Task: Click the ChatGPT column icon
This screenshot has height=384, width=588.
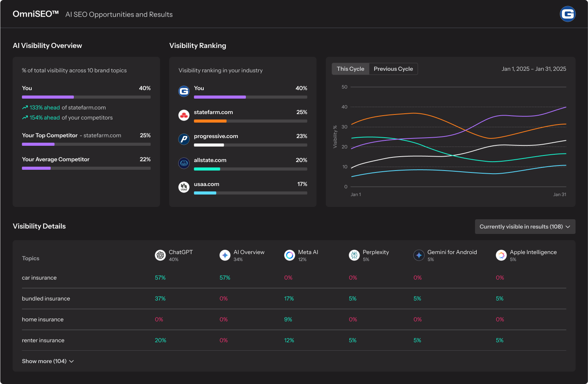Action: 160,255
